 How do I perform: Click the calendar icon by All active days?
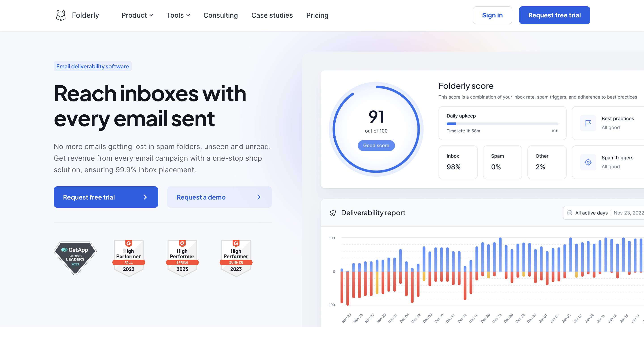point(570,213)
